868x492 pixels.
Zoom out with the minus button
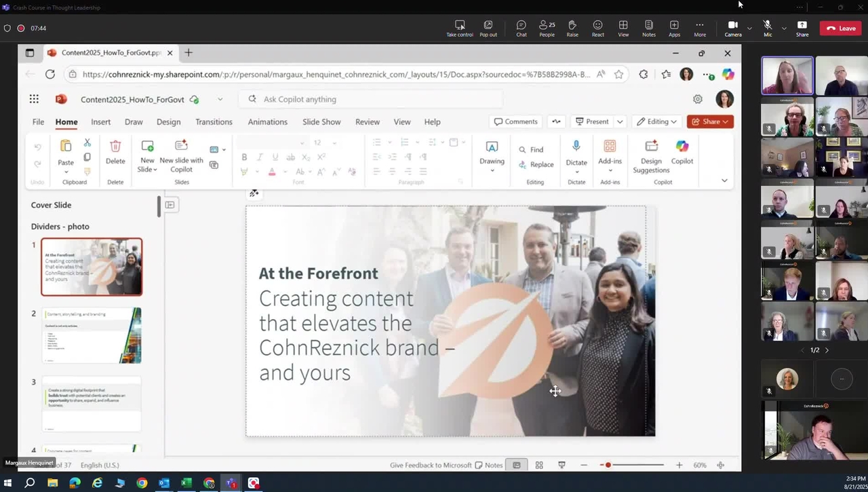[584, 465]
